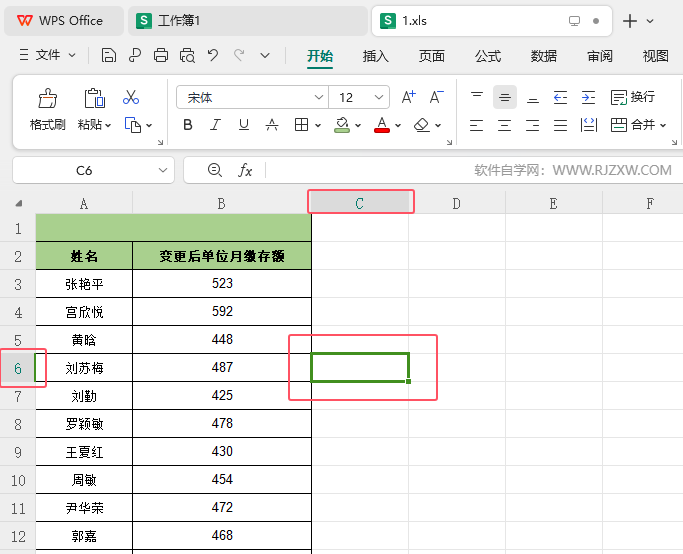Expand the quick access toolbar chevron
Screen dimensions: 683x554
tap(265, 56)
